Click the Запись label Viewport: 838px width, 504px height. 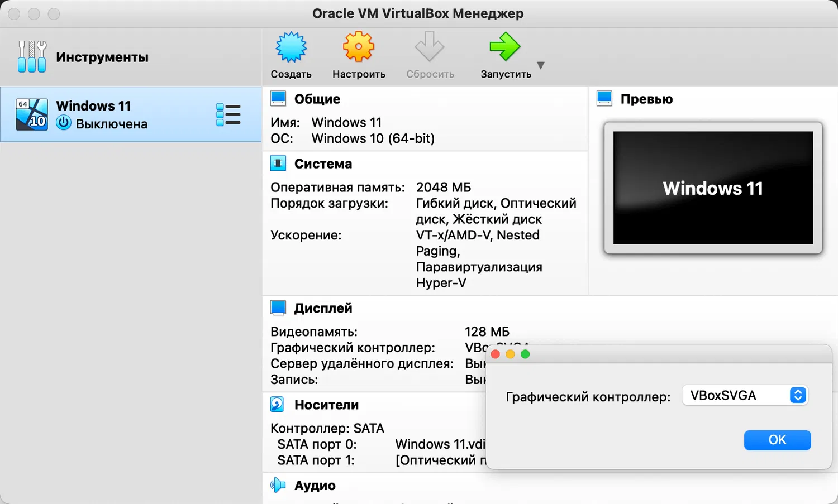[x=294, y=380]
